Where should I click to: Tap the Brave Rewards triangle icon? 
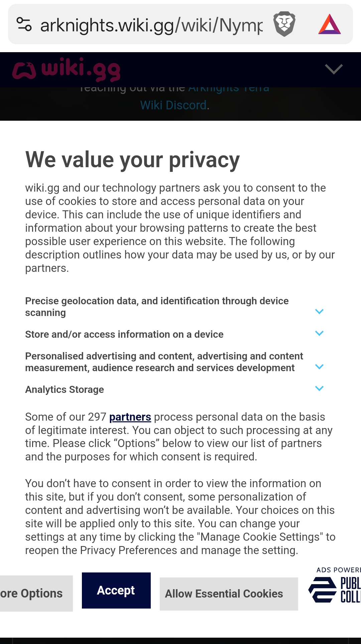pos(330,24)
